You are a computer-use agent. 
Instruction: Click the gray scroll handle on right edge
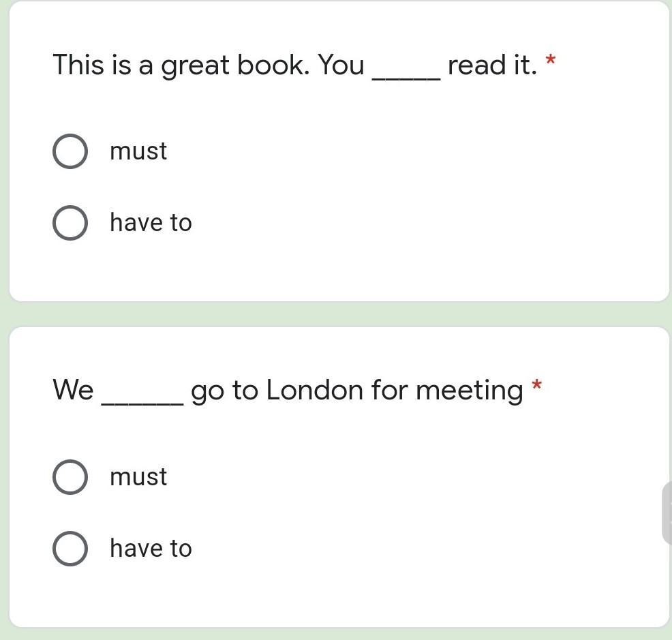pos(667,513)
